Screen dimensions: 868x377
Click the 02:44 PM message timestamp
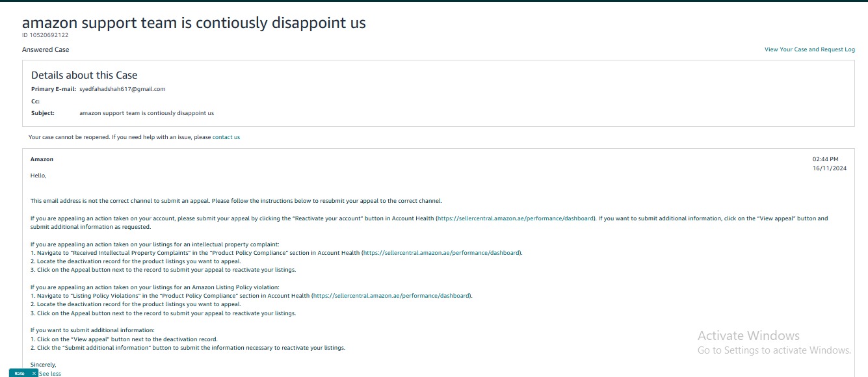825,159
